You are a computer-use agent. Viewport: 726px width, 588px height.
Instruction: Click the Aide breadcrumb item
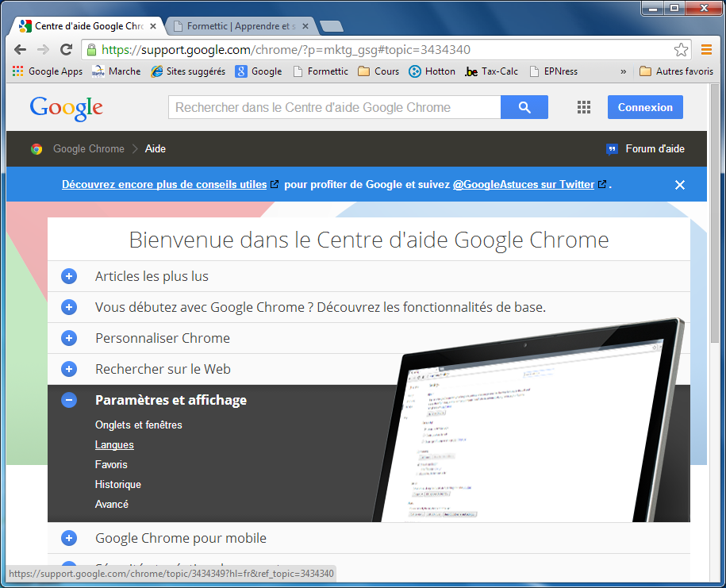click(155, 148)
